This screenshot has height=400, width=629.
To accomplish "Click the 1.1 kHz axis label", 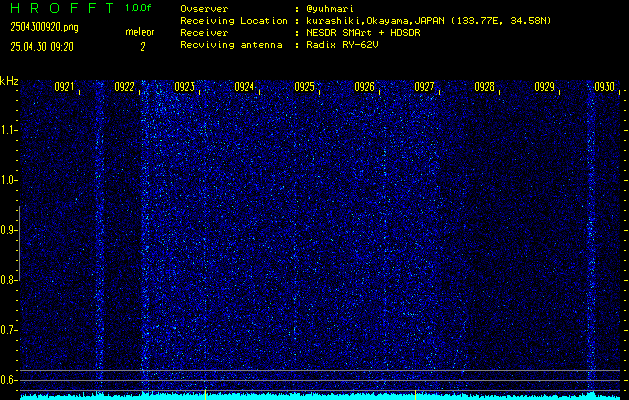I will tap(8, 130).
